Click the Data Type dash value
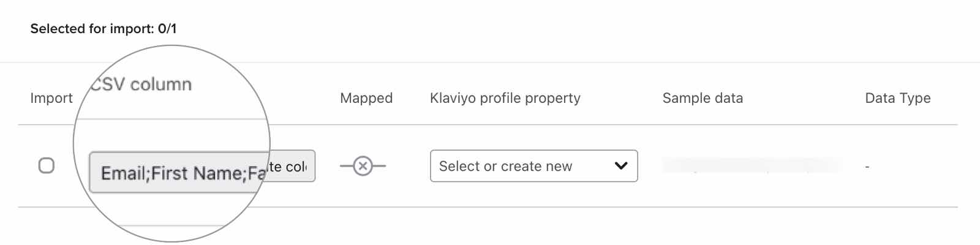This screenshot has height=245, width=980. [x=867, y=167]
